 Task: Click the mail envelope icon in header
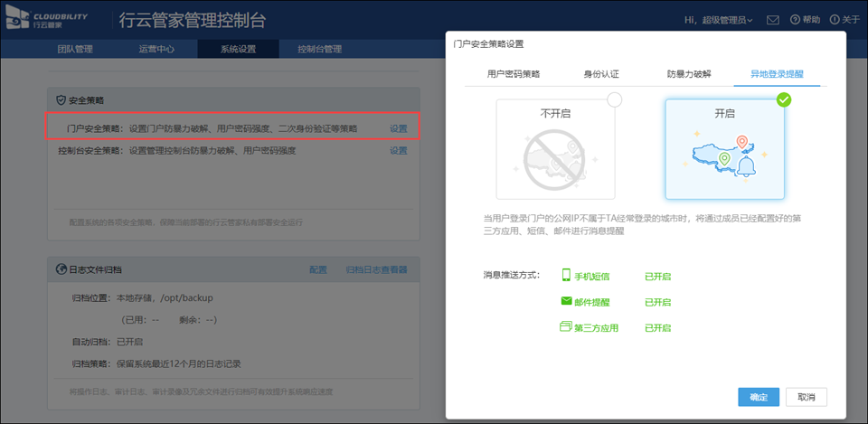[773, 20]
